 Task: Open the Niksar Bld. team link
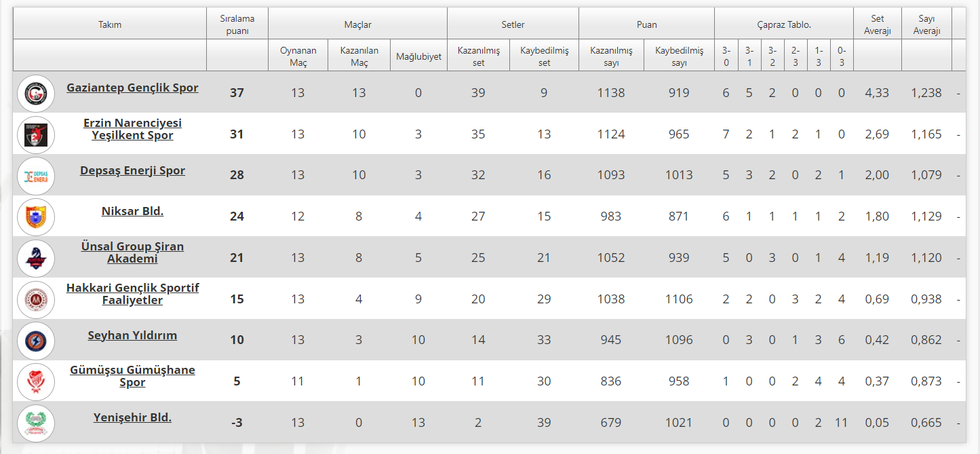(132, 211)
